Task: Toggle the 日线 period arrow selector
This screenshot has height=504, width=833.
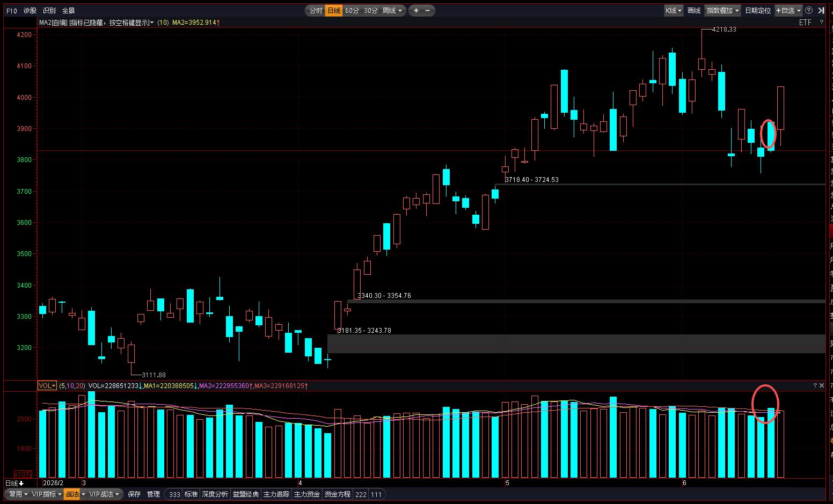Action: 14,483
